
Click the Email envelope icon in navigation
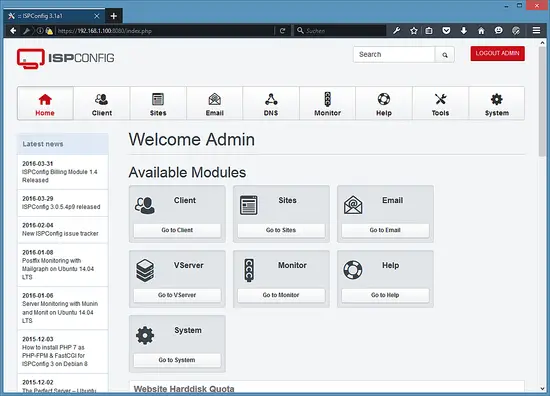215,99
